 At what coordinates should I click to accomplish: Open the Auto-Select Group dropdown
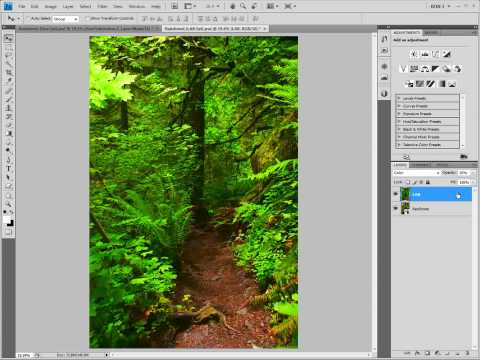tap(66, 19)
